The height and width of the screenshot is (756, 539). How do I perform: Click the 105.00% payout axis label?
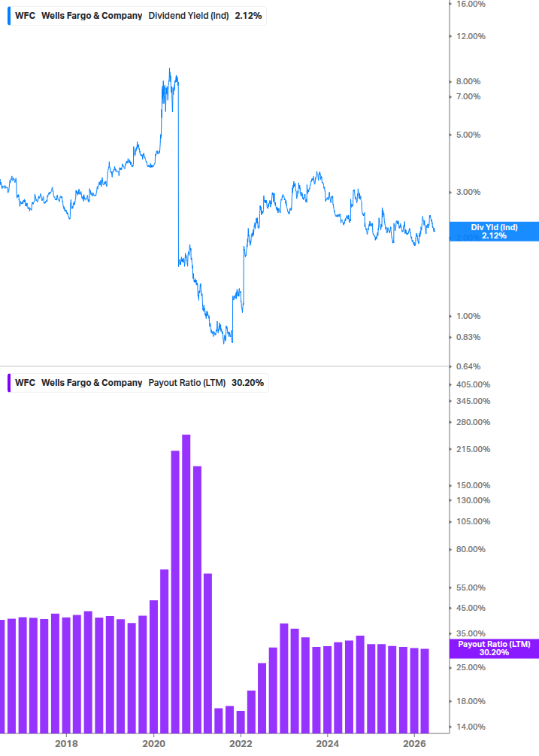pyautogui.click(x=473, y=522)
